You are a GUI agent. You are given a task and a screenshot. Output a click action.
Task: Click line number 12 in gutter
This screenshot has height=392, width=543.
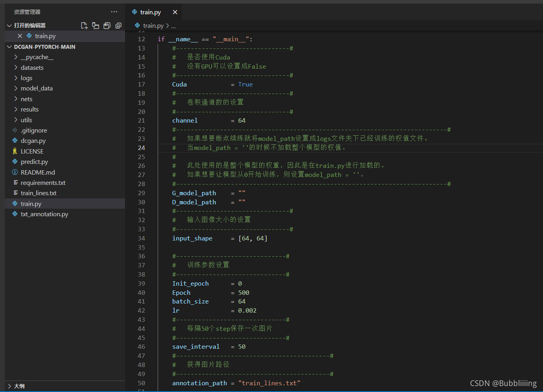tap(141, 39)
